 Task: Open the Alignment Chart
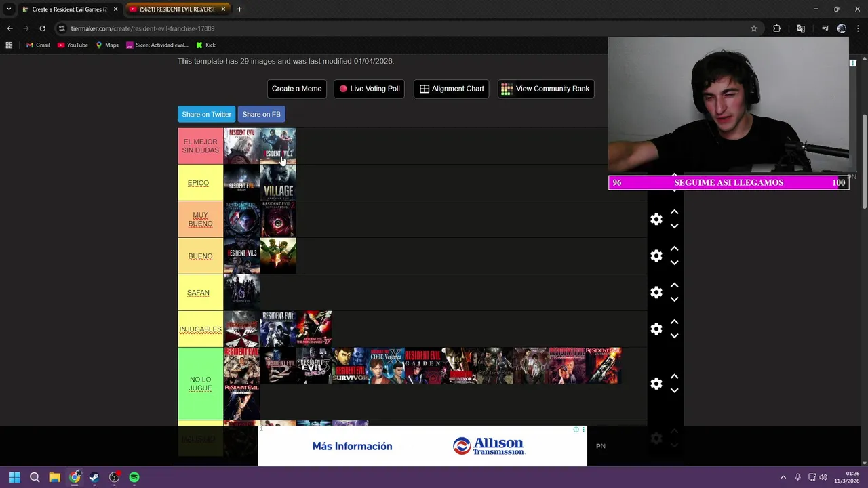point(452,89)
